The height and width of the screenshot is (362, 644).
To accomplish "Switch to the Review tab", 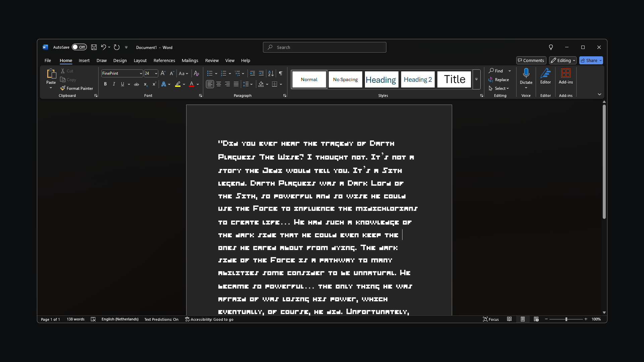I will click(212, 60).
